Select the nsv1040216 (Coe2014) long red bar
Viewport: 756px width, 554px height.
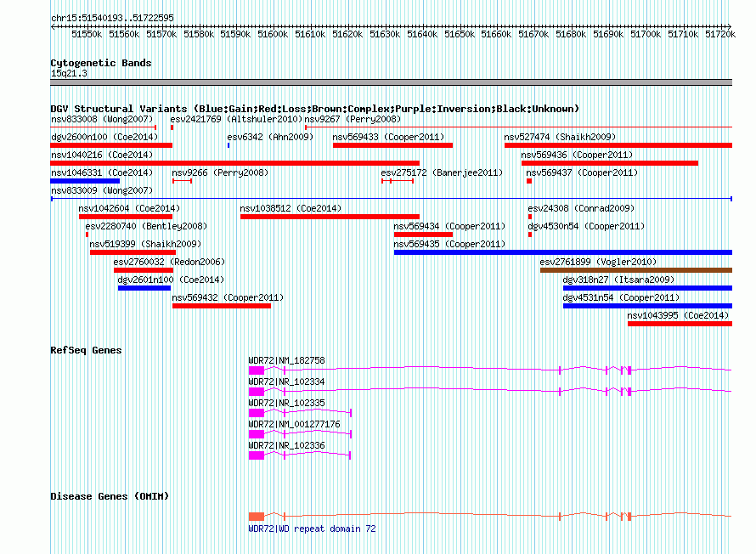[234, 163]
